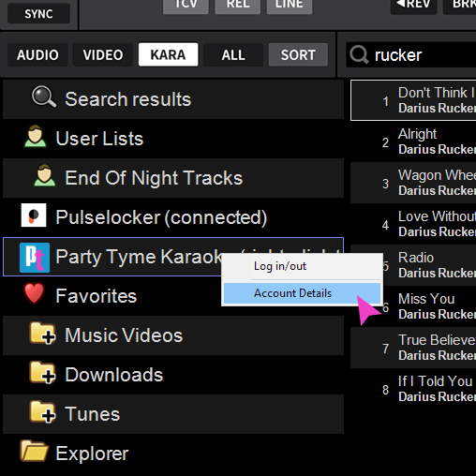Click into the search field containing rucker
476x476 pixels.
[410, 55]
